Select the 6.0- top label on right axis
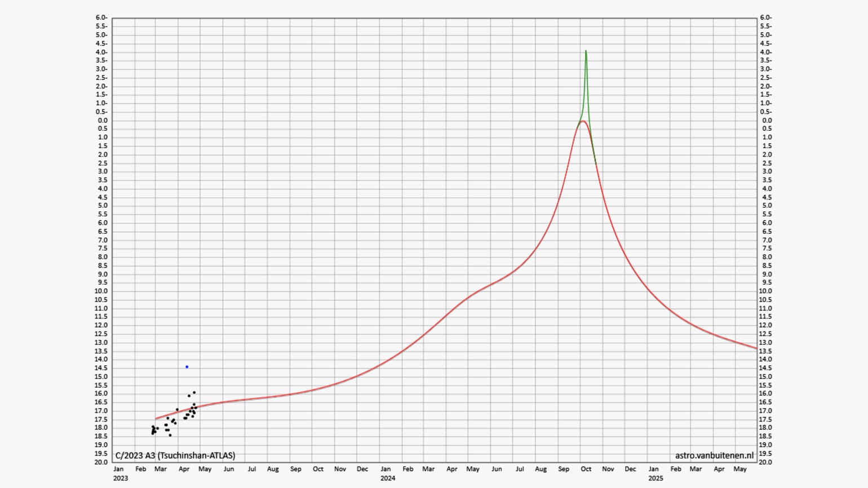This screenshot has width=868, height=488. pyautogui.click(x=766, y=18)
